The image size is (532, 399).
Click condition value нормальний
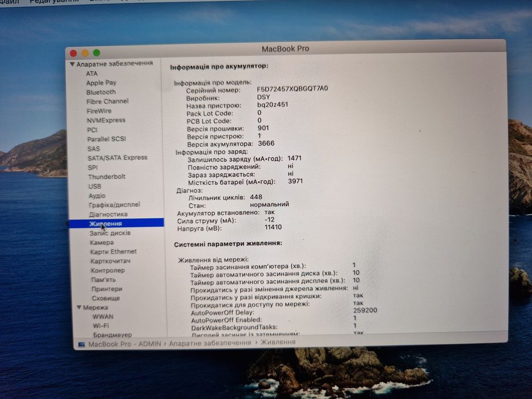tap(269, 205)
